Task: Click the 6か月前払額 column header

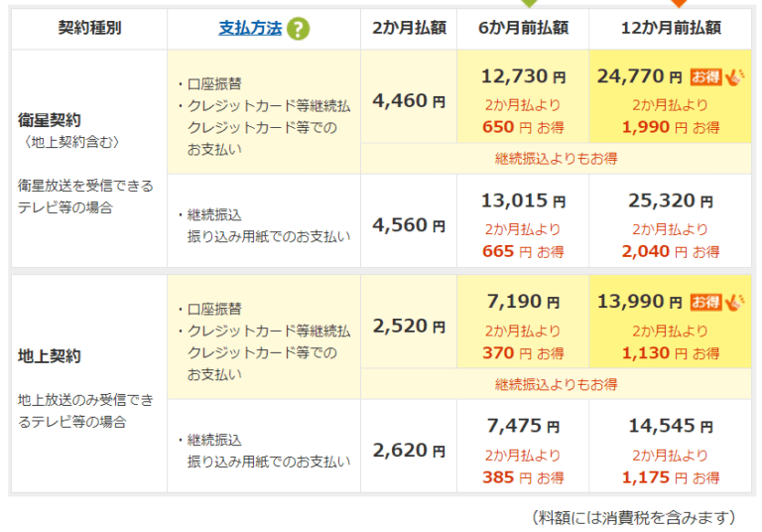Action: pyautogui.click(x=523, y=29)
